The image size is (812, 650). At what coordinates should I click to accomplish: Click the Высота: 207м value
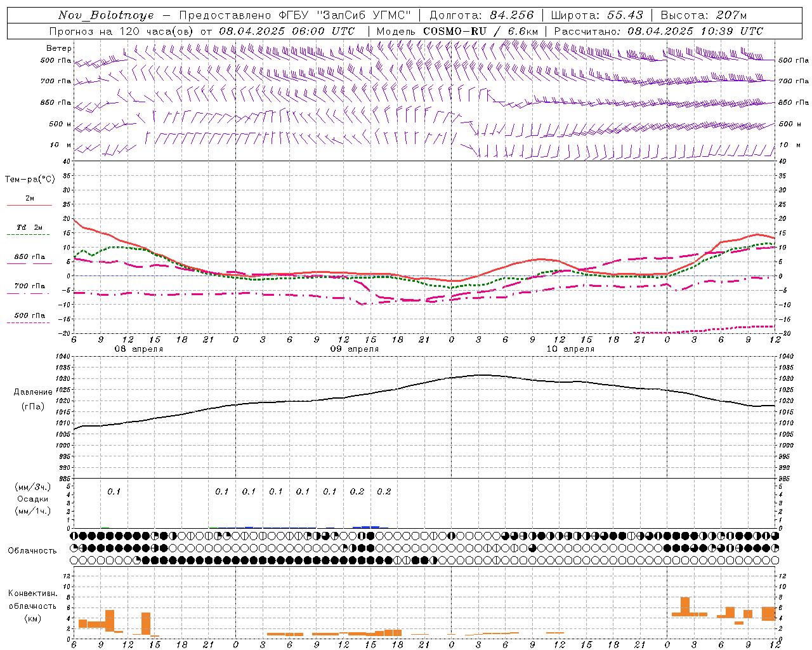[704, 15]
